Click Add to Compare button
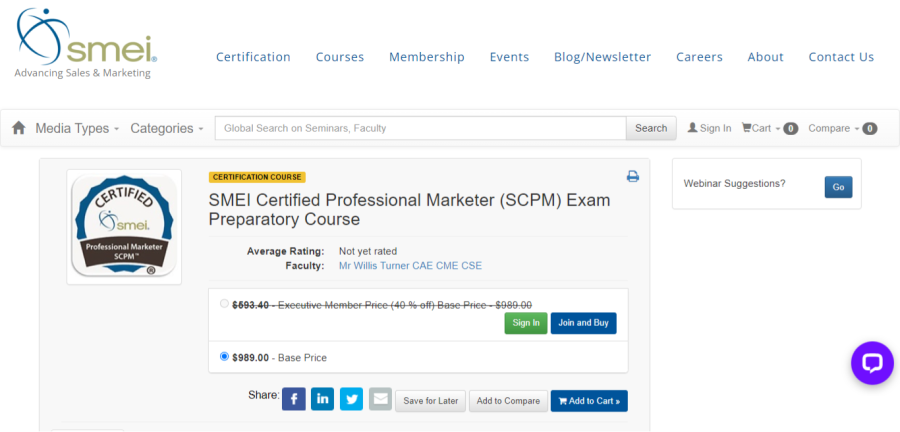 pos(508,400)
